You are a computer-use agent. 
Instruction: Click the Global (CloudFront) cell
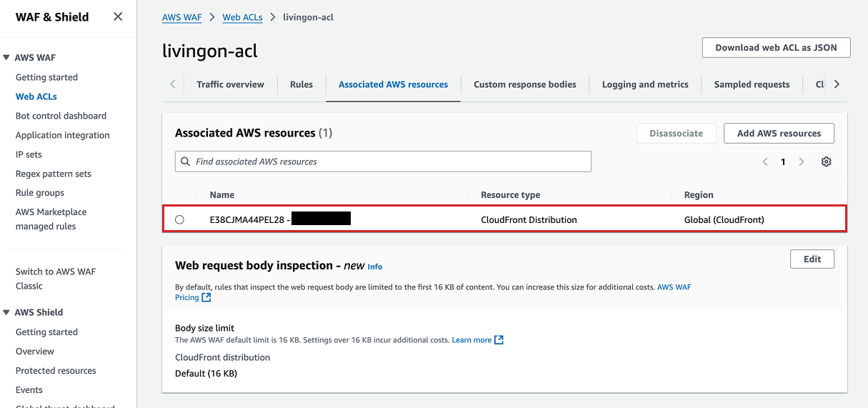724,219
